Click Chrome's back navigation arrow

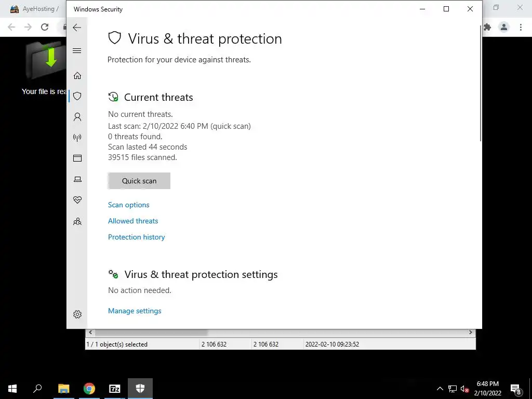tap(11, 27)
